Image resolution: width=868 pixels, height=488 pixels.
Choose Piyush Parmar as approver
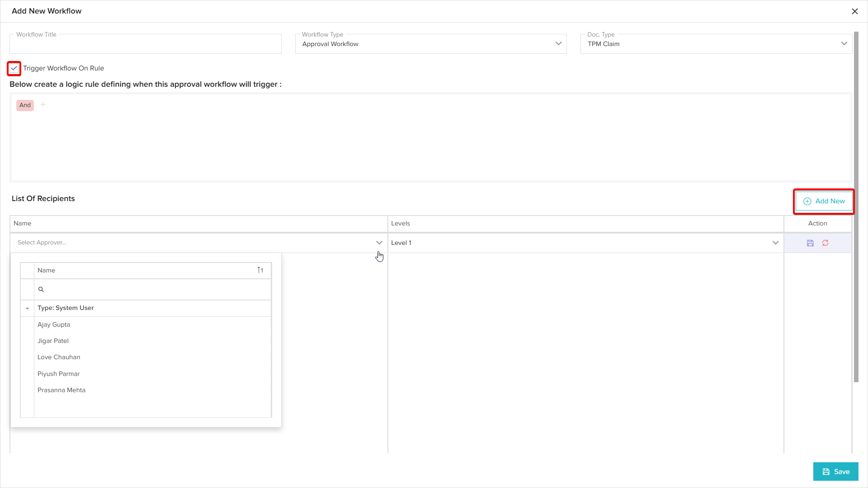[x=58, y=374]
